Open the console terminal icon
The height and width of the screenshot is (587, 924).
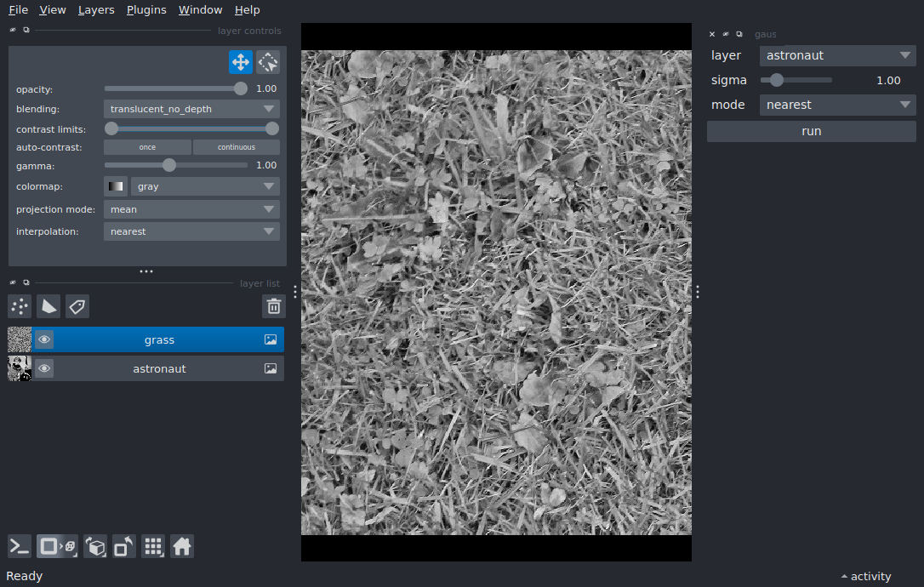point(20,546)
